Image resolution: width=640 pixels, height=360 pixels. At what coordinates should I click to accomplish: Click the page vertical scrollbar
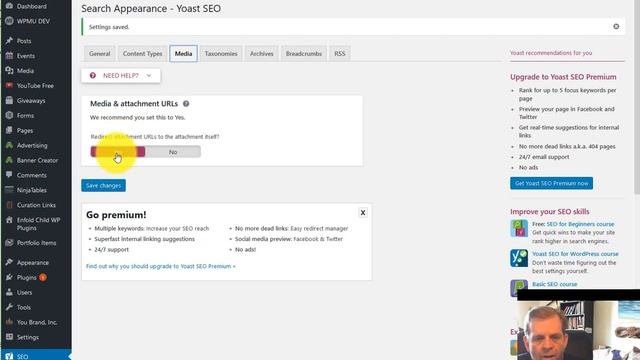click(x=637, y=97)
